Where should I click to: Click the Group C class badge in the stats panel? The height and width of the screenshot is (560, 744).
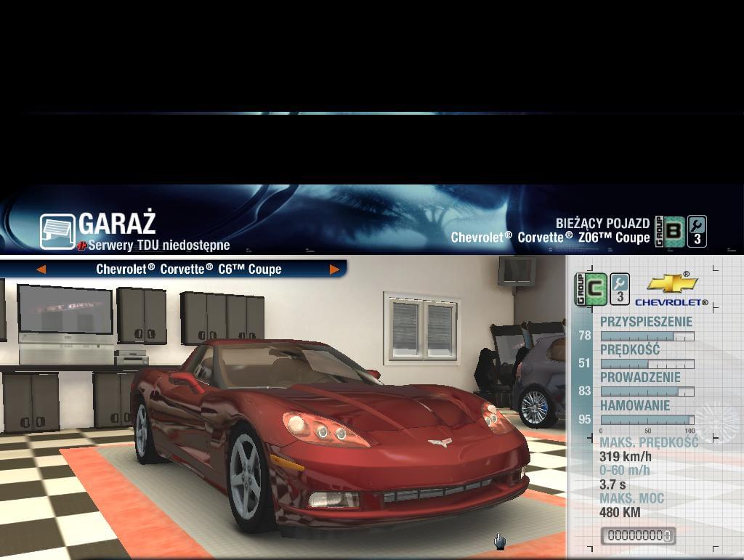pyautogui.click(x=591, y=289)
